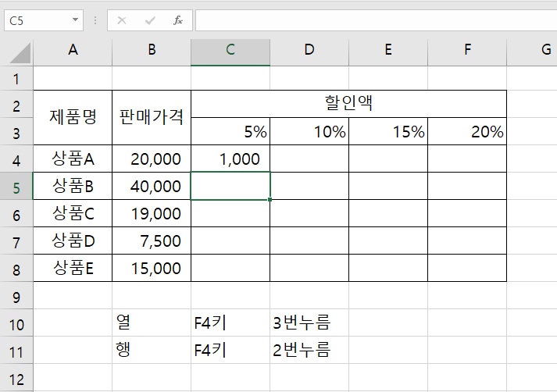Select column A header
This screenshot has height=392, width=557.
click(x=73, y=52)
